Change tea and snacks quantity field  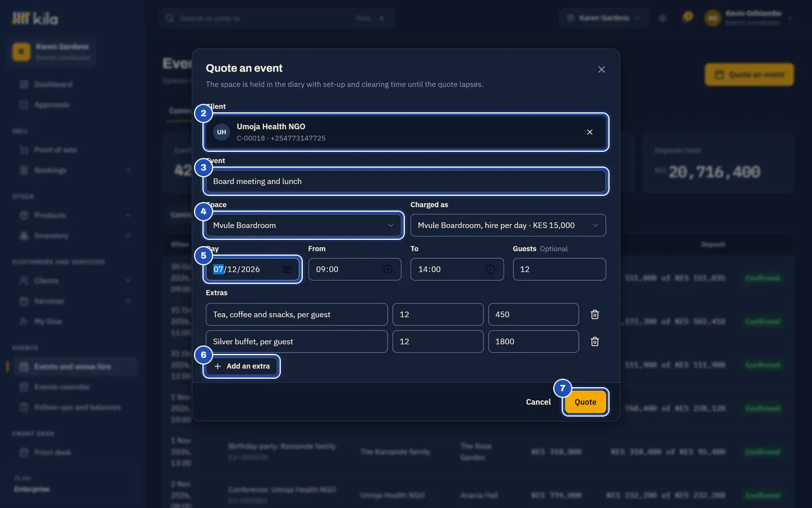coord(438,314)
